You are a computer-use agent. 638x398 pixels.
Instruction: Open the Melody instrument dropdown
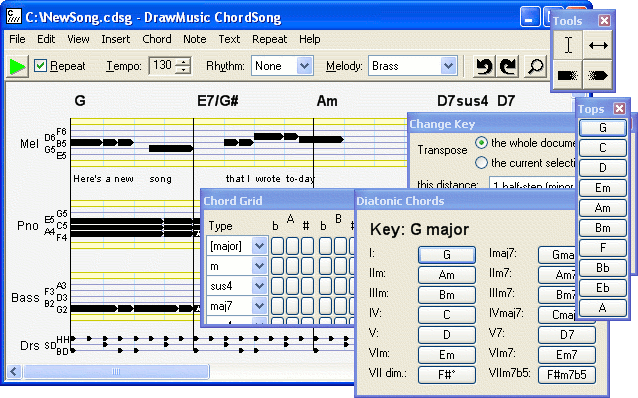point(448,66)
